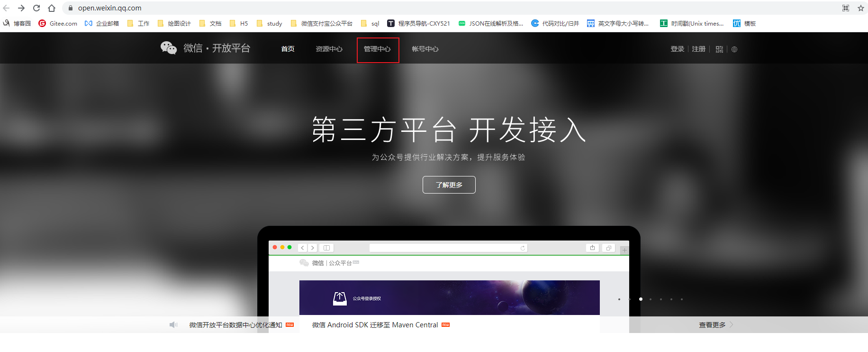
Task: Expand the 微信支付宝公众平台 bookmark folder
Action: coord(321,23)
